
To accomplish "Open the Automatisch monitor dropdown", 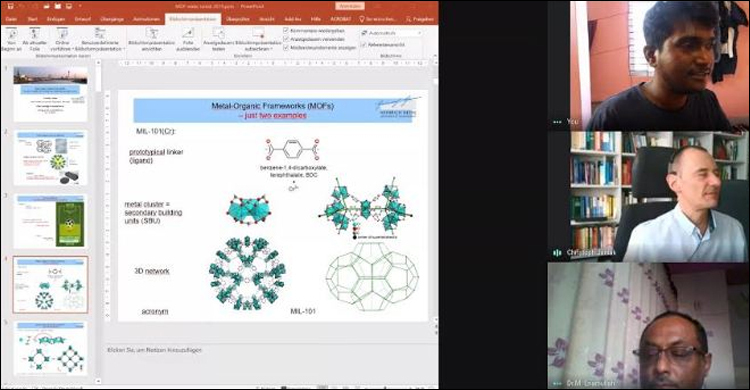I will (x=392, y=33).
